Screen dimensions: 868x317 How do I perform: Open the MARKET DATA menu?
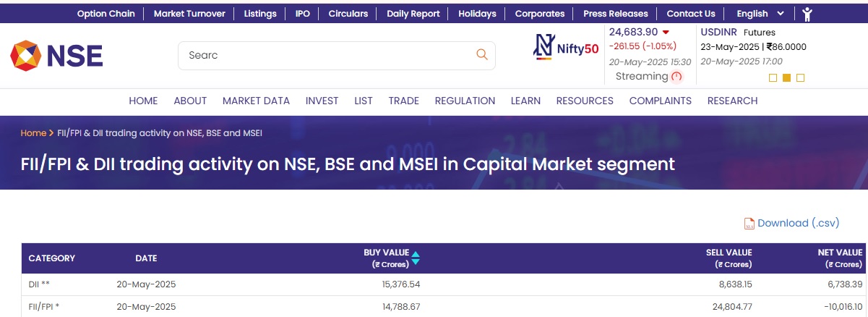tap(256, 101)
